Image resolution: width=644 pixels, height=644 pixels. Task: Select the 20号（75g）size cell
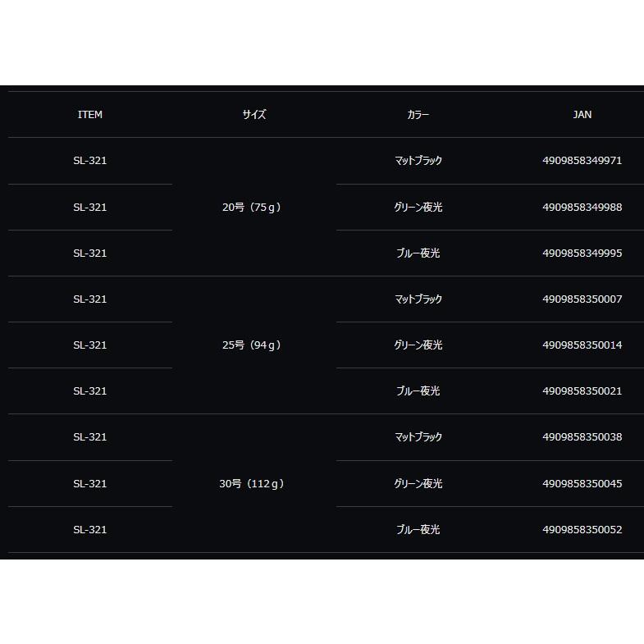point(252,208)
